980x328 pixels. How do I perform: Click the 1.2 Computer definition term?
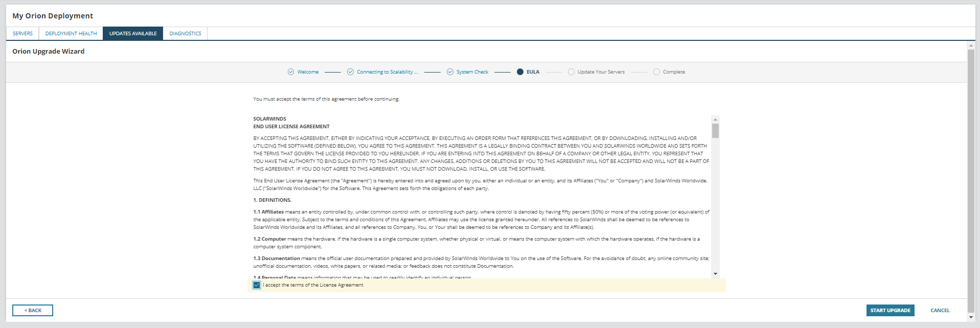click(x=269, y=239)
